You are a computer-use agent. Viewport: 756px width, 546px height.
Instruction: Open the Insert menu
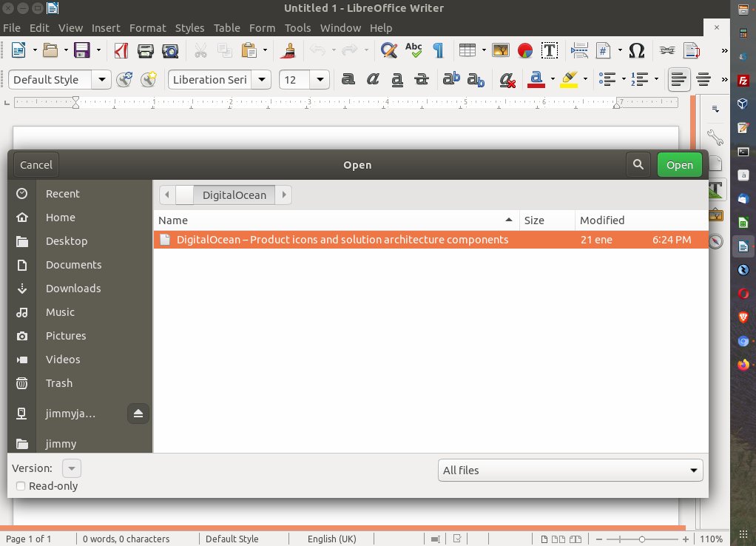tap(106, 28)
